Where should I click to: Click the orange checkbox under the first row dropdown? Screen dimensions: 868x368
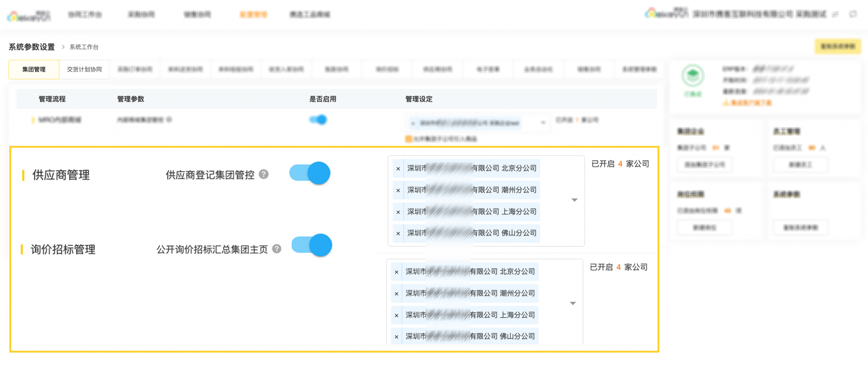coord(409,139)
